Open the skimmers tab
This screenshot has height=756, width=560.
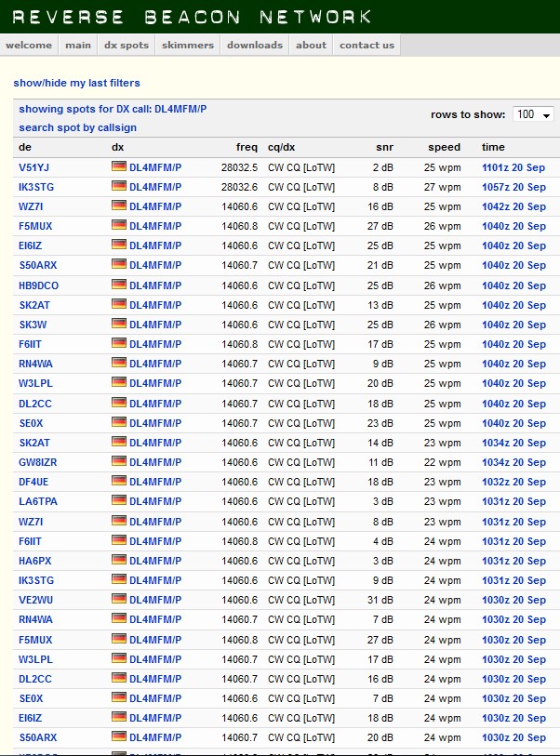tap(187, 45)
